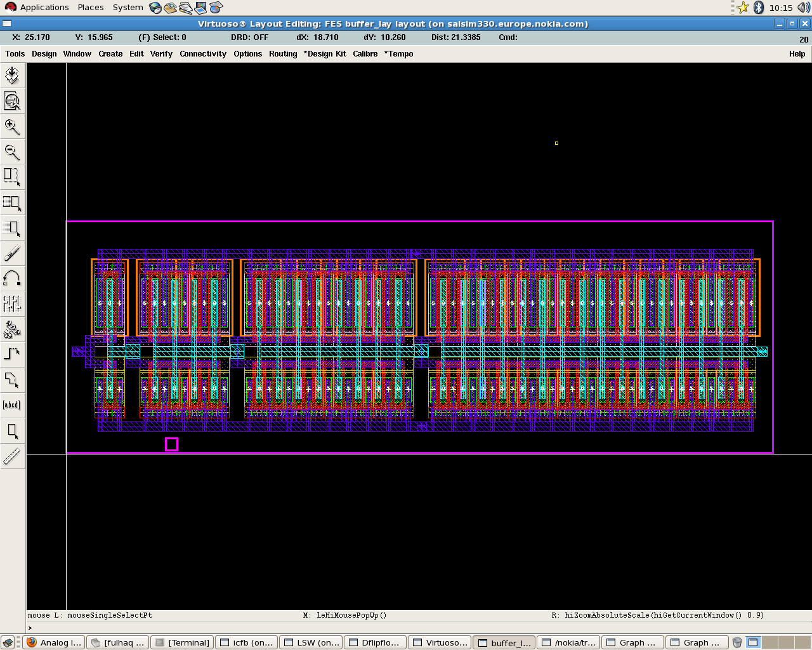The height and width of the screenshot is (650, 812).
Task: Open the Verify menu
Action: [161, 54]
